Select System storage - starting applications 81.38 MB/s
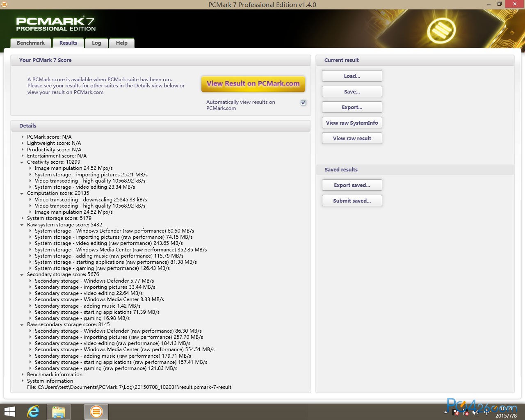The image size is (525, 420). (116, 262)
